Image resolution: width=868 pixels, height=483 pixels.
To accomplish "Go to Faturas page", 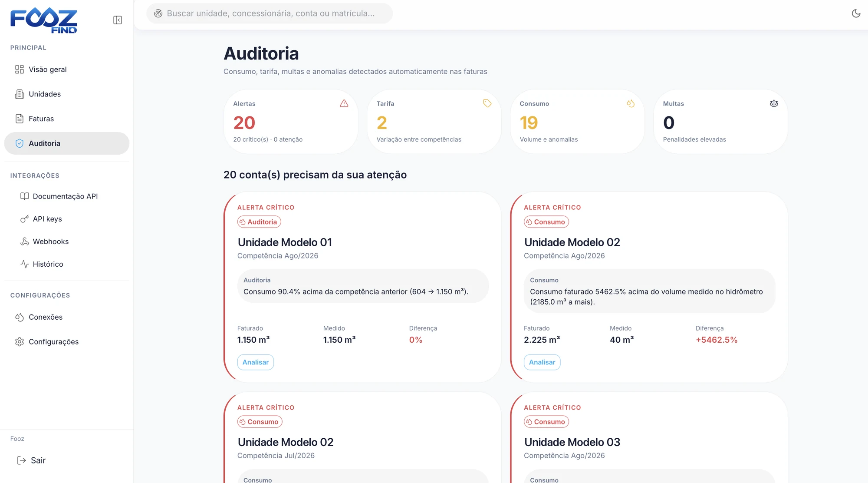I will pos(67,119).
